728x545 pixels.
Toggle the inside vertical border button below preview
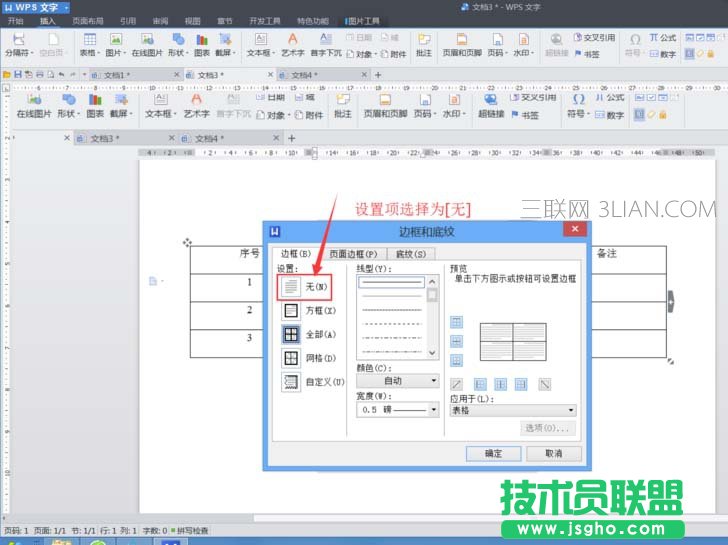click(500, 384)
